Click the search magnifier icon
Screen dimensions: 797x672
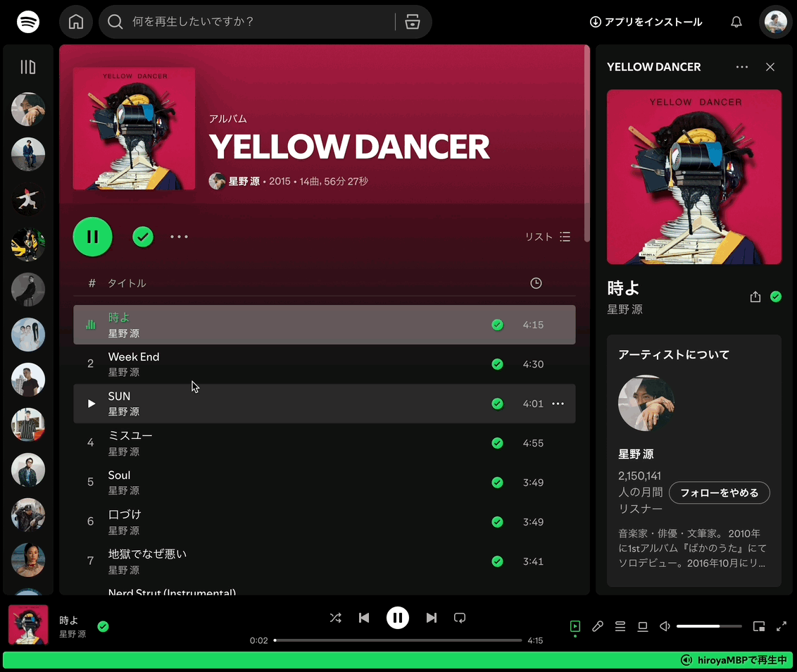(x=115, y=22)
